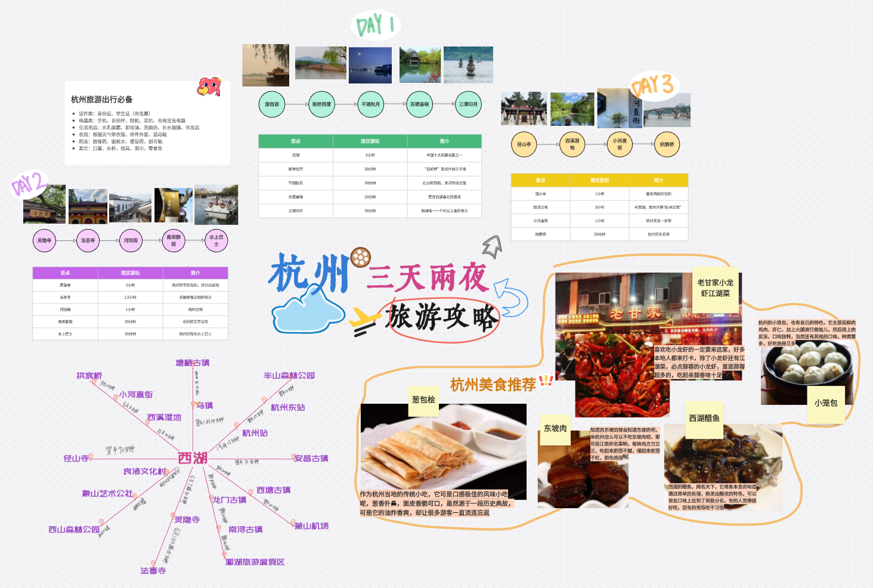Click the willow and stone bridge photo

tap(321, 63)
